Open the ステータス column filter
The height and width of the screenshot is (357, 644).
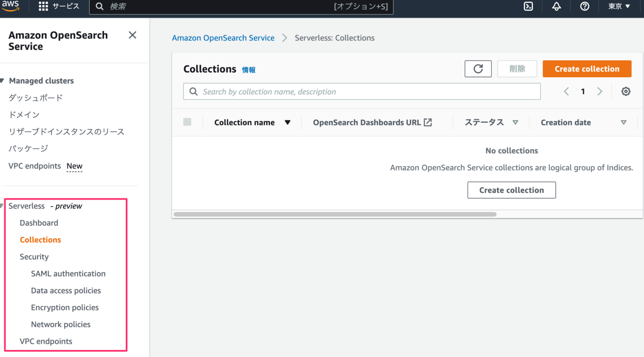click(x=515, y=122)
